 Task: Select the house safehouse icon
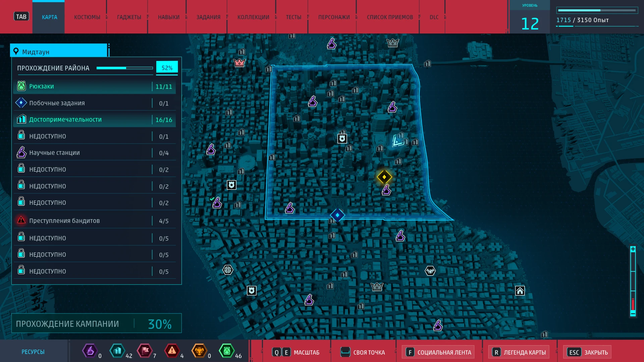(x=520, y=291)
